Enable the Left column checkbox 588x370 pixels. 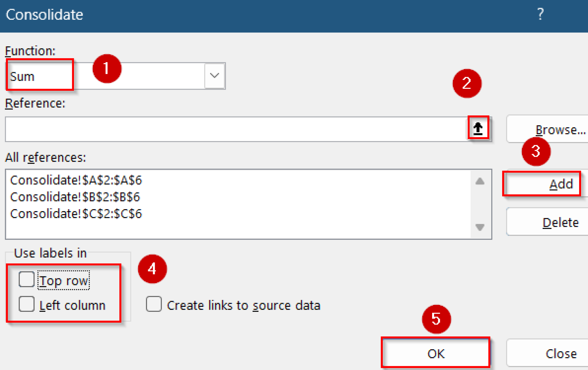(x=27, y=304)
